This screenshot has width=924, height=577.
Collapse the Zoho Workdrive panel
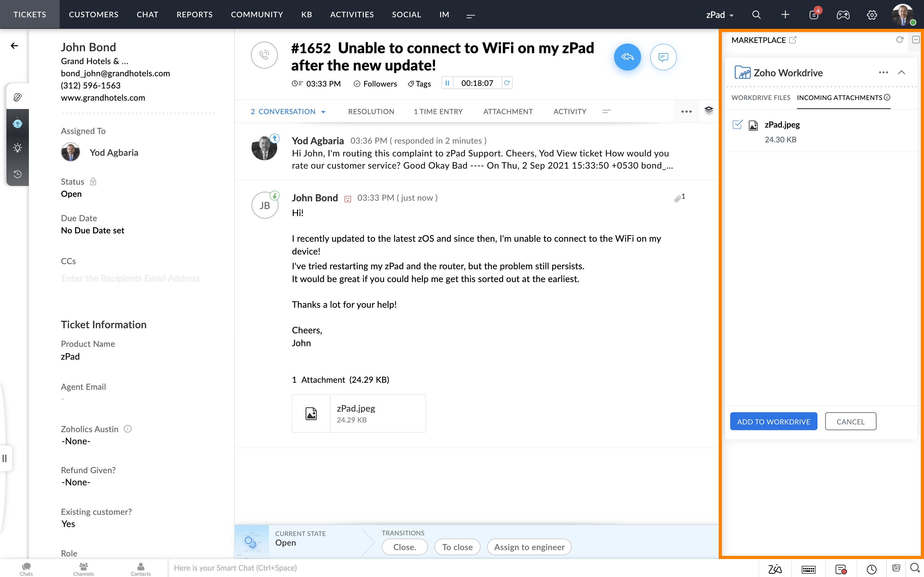902,72
